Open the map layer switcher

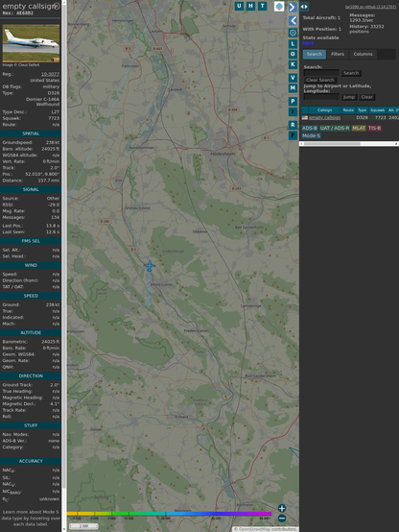click(279, 6)
